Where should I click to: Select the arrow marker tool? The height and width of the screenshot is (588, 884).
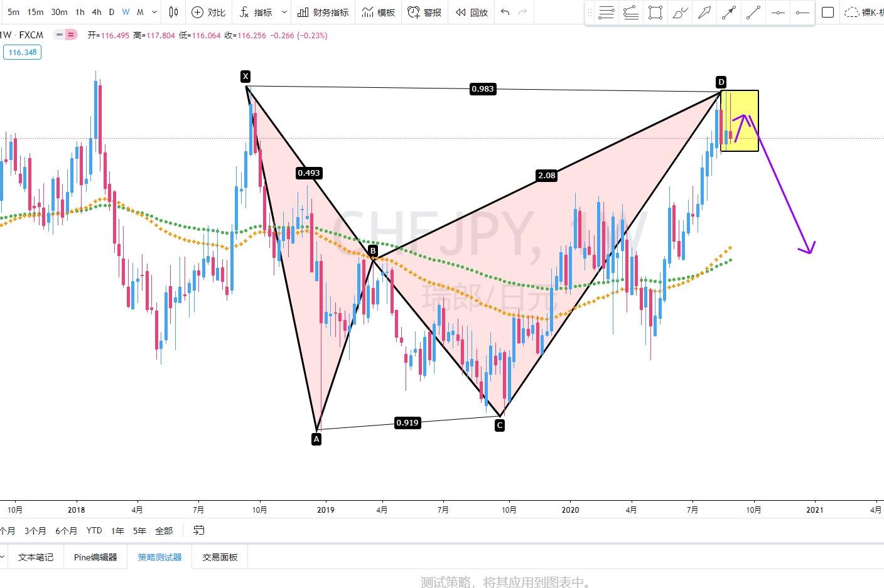[704, 13]
